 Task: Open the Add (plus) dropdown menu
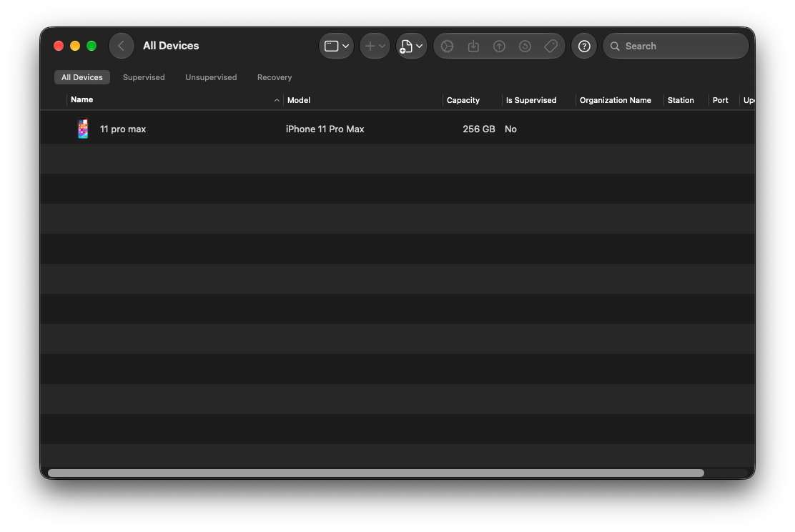[375, 46]
